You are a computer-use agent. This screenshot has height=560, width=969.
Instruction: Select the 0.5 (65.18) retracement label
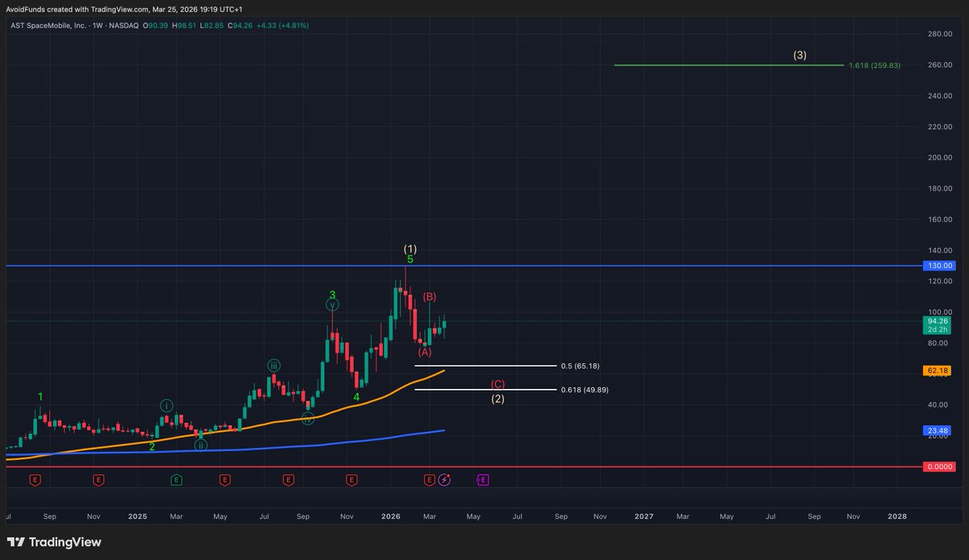tap(580, 366)
